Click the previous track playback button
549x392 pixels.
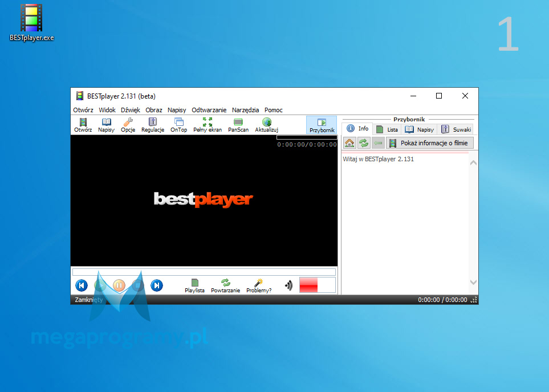pos(82,285)
